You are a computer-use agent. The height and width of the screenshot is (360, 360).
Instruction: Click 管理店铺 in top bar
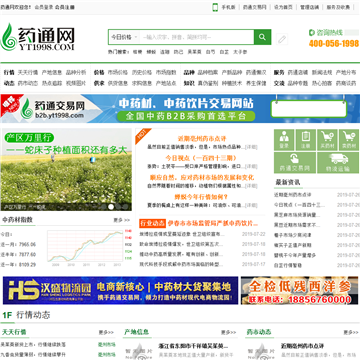[310, 7]
